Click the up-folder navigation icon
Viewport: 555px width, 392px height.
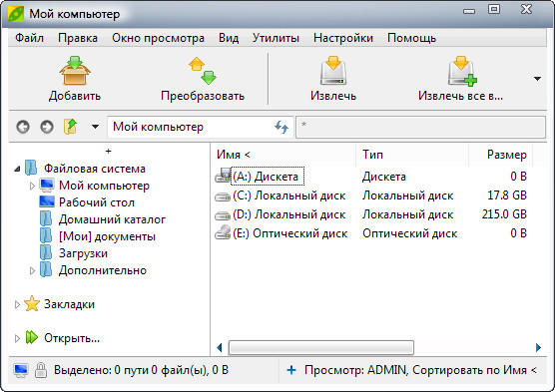70,127
